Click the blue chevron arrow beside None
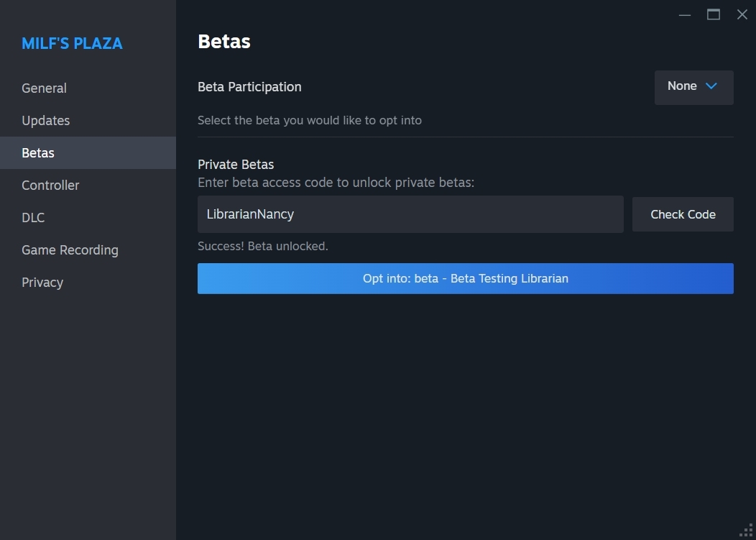 point(711,86)
